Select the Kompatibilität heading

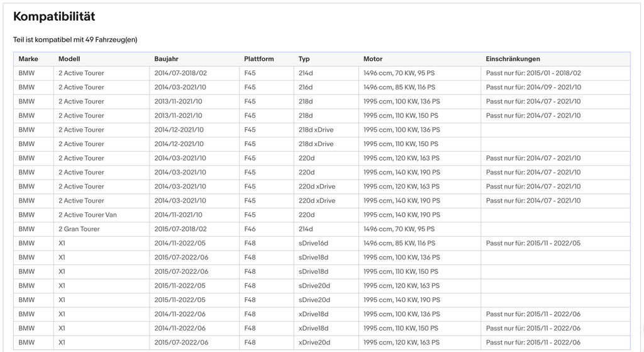54,16
